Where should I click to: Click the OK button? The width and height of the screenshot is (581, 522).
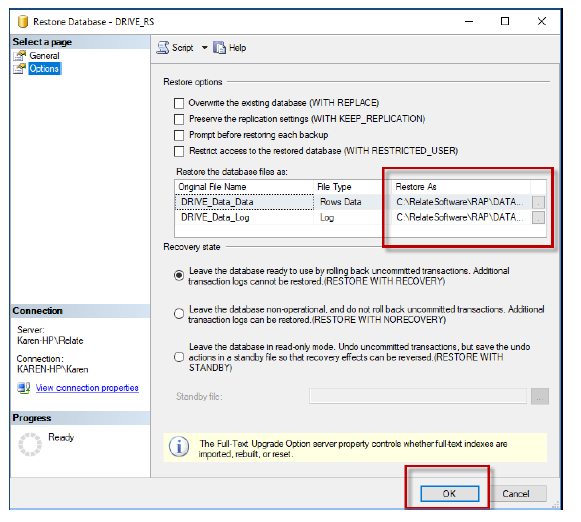(x=450, y=494)
